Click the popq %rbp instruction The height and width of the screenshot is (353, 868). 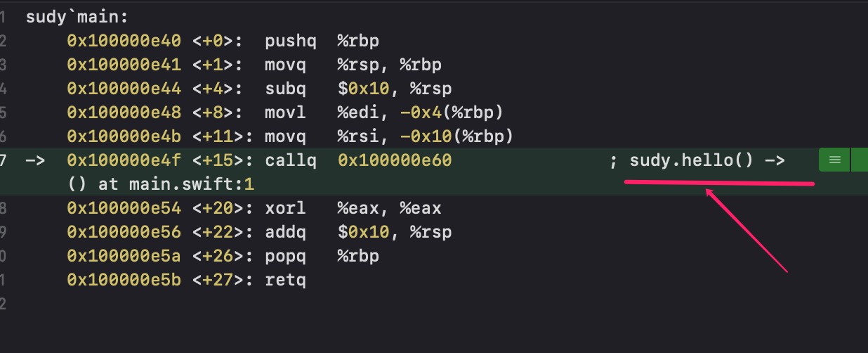pos(322,256)
